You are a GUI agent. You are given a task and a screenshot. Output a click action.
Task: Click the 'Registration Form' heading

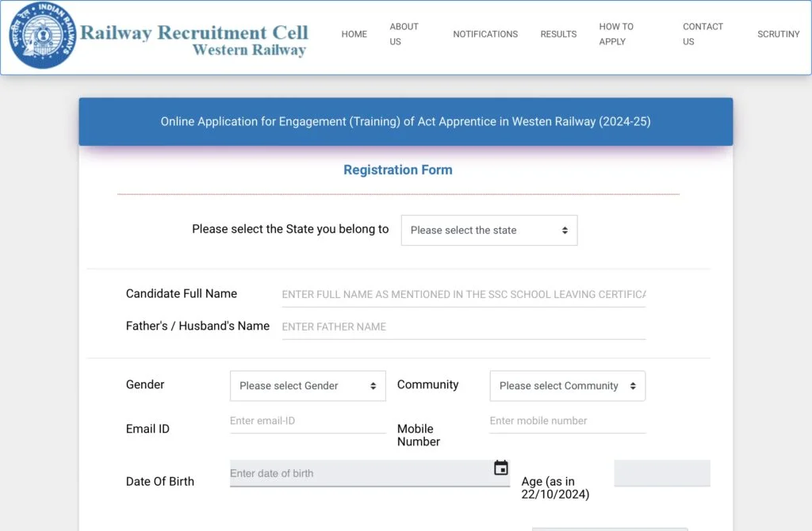pyautogui.click(x=398, y=170)
